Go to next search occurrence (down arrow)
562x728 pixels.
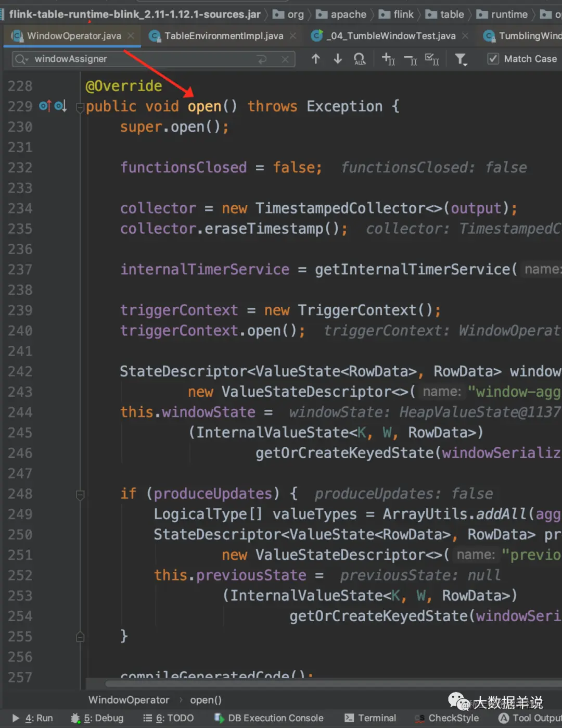[x=338, y=59]
